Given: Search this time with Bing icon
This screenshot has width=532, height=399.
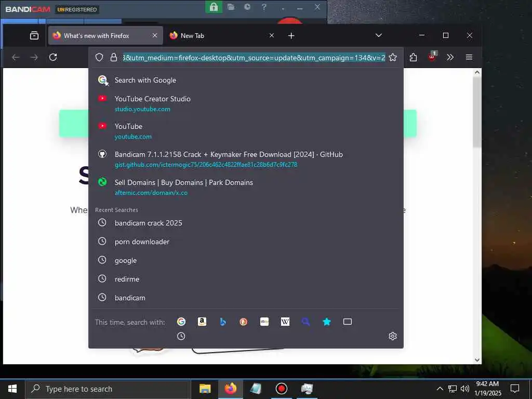Looking at the screenshot, I should (223, 322).
